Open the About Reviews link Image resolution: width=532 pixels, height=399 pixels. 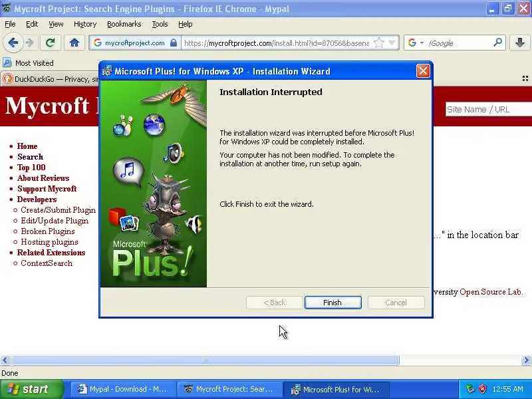tap(43, 178)
